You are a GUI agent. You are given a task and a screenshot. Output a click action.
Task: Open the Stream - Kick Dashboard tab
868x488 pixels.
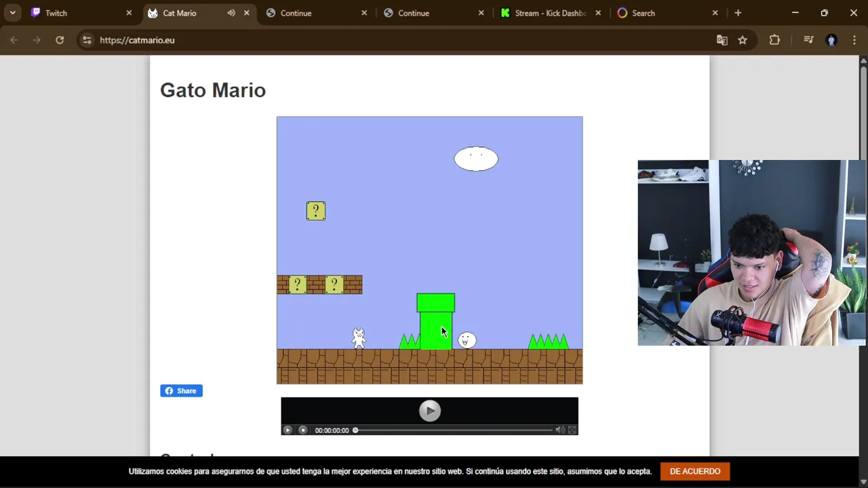pyautogui.click(x=551, y=13)
